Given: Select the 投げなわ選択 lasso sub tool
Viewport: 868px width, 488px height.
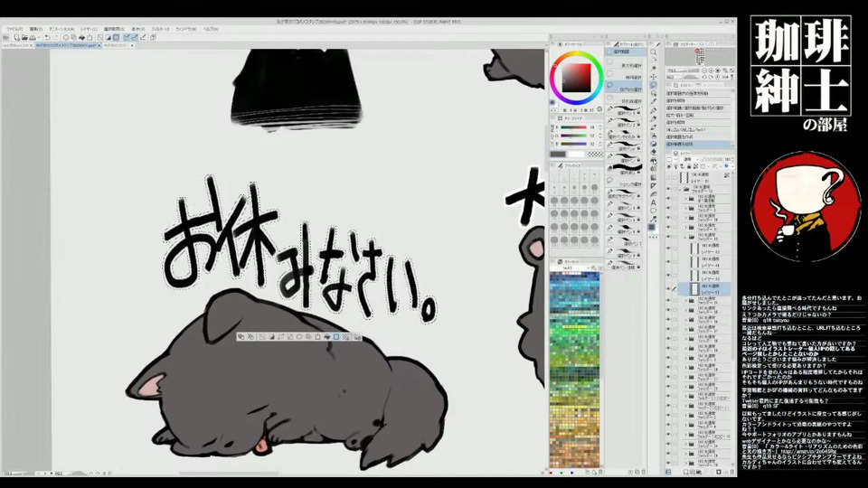Looking at the screenshot, I should point(624,87).
